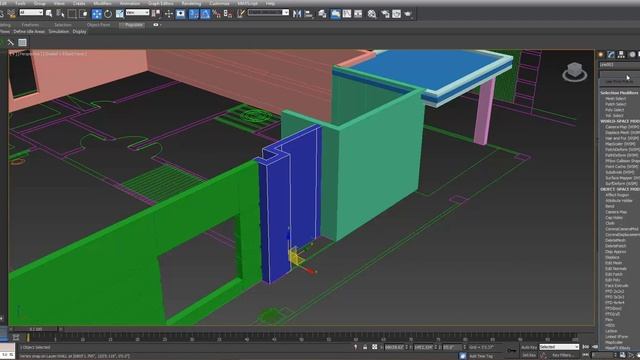The height and width of the screenshot is (360, 640).
Task: Open the Tools menu
Action: click(20, 3)
